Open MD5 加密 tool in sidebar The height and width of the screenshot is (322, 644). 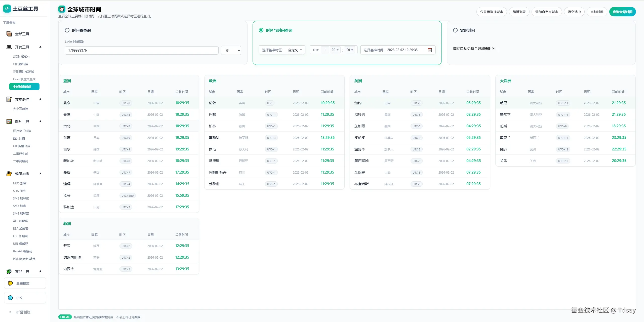coord(20,183)
